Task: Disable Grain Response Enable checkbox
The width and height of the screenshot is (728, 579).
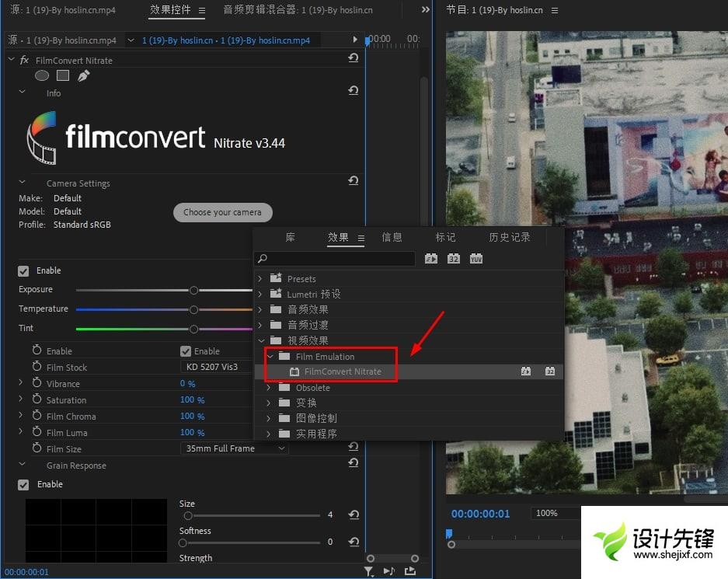Action: coord(23,484)
